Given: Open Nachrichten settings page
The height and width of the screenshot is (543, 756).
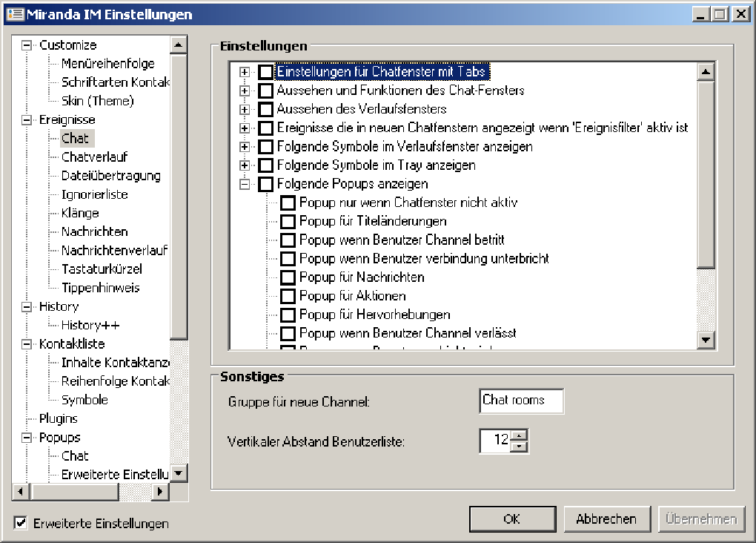Looking at the screenshot, I should click(95, 231).
